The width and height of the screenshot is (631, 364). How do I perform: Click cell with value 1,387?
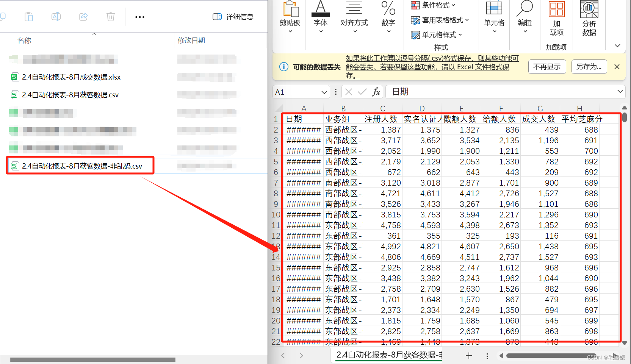(382, 130)
